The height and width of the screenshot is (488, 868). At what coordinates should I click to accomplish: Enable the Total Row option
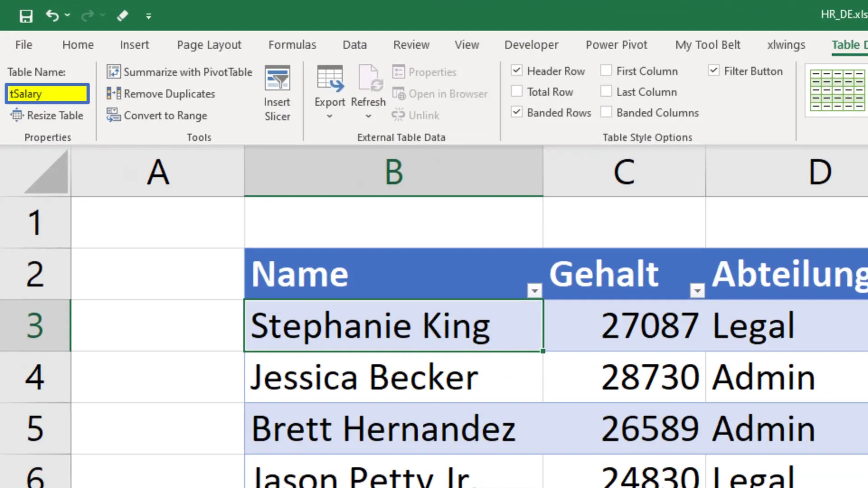(x=517, y=91)
